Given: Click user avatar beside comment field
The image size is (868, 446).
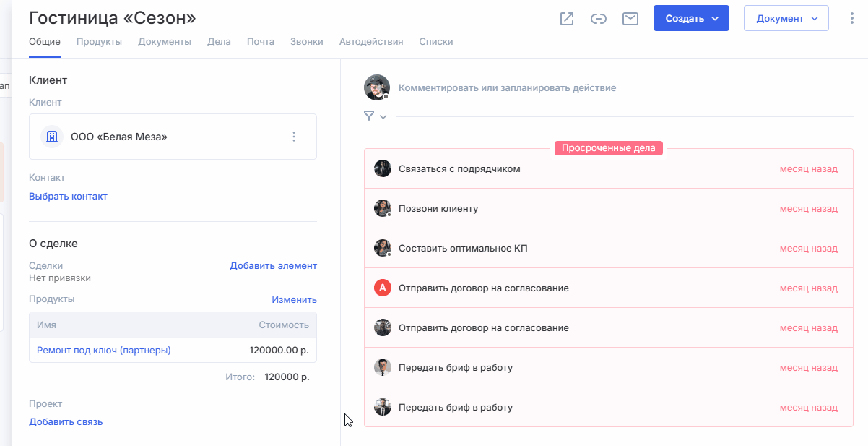Looking at the screenshot, I should 376,87.
